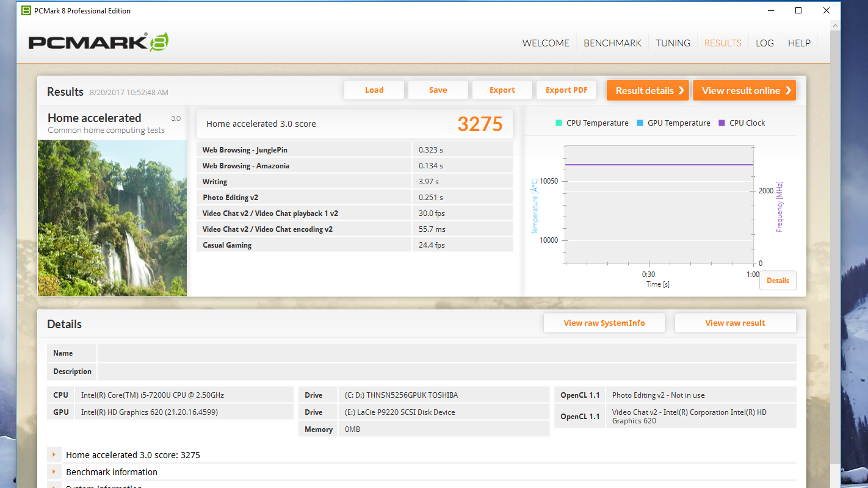
Task: Click the PCMark 8 title bar app icon
Action: [x=26, y=10]
